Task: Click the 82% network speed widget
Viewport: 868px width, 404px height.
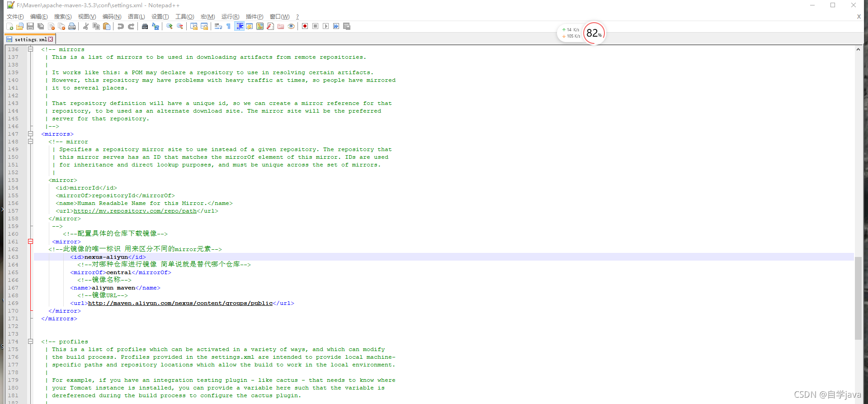Action: tap(594, 33)
